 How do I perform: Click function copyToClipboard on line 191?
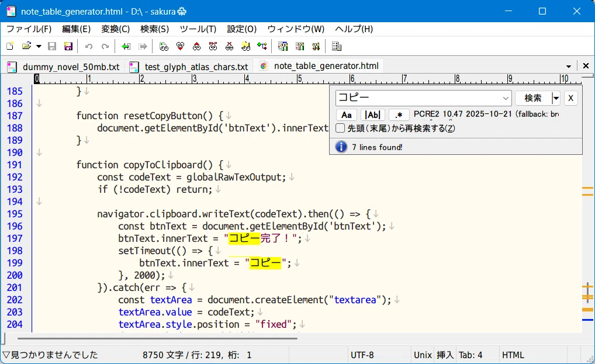[144, 165]
